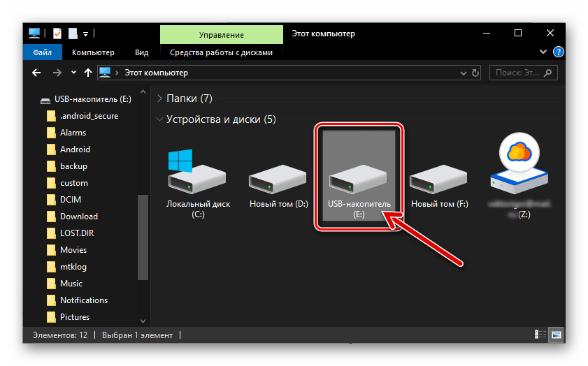Expand the ribbon with the chevron
The image size is (588, 366).
[x=544, y=52]
